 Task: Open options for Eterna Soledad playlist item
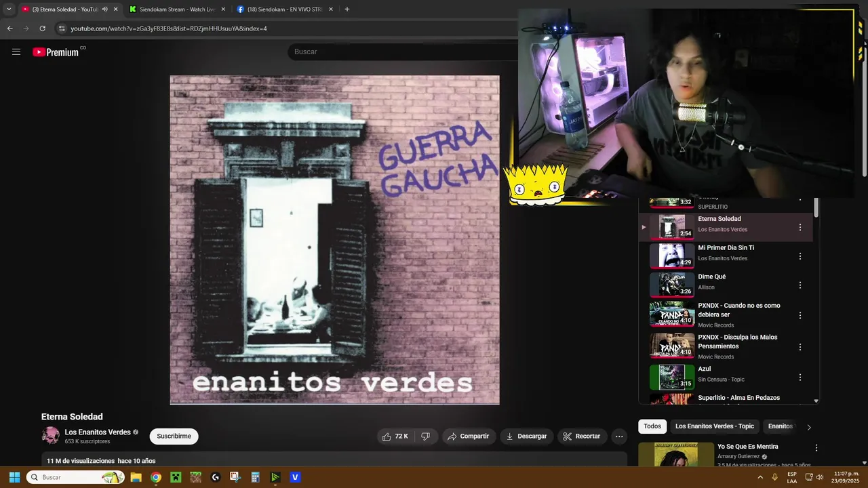(800, 228)
